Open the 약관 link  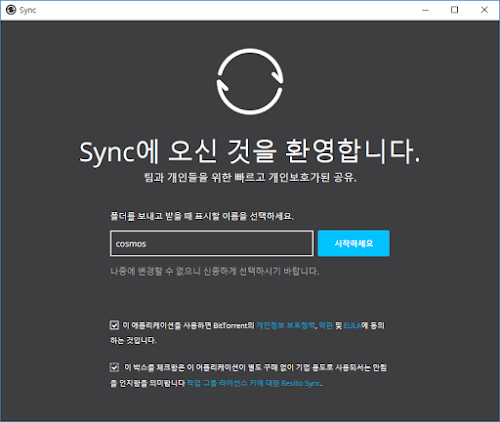[x=326, y=325]
